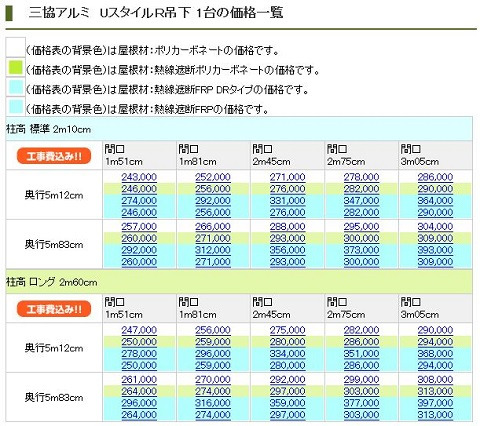Open the 243,000 price link
This screenshot has height=426, width=480.
click(139, 177)
